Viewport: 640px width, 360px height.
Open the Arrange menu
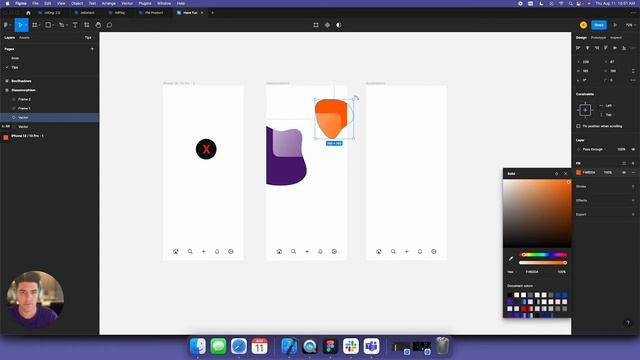click(x=109, y=3)
